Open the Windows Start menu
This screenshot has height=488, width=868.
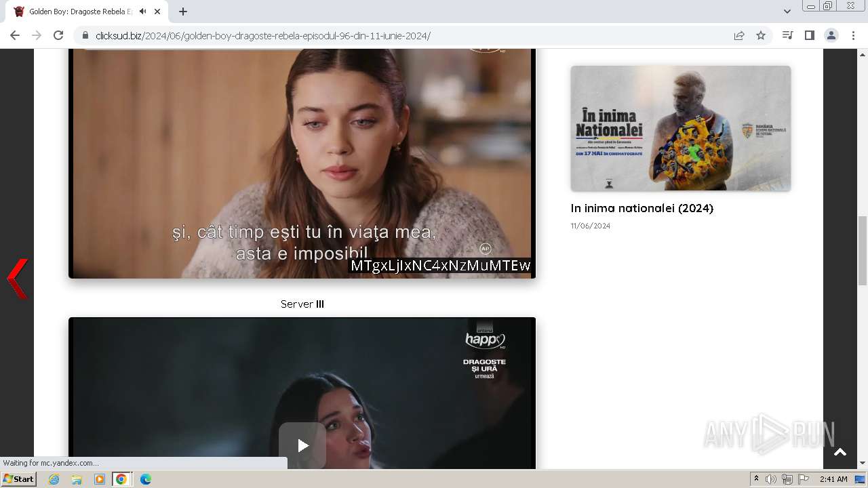pos(19,479)
